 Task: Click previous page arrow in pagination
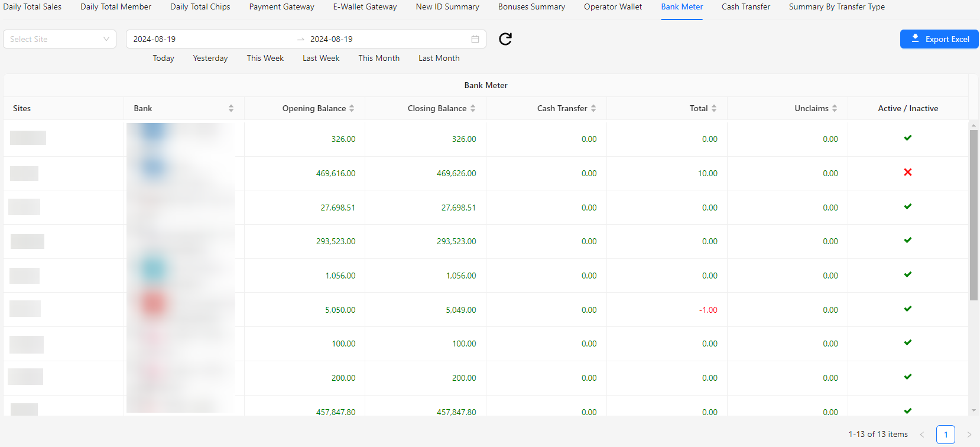(922, 435)
